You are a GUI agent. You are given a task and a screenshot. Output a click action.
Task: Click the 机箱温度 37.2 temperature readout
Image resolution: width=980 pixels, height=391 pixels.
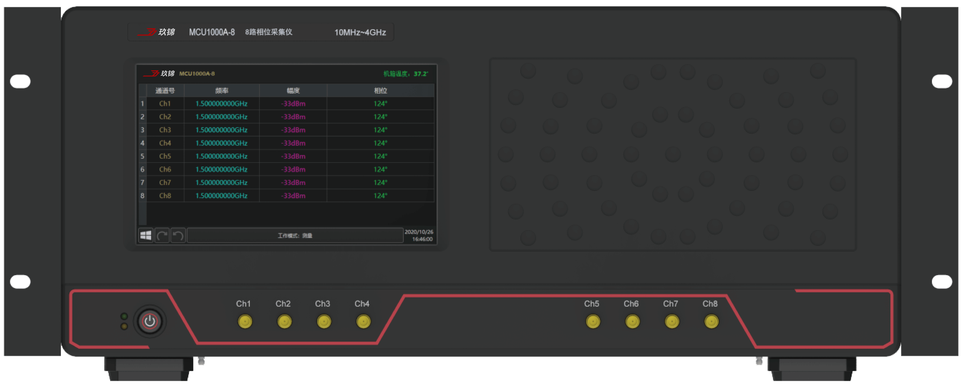406,74
